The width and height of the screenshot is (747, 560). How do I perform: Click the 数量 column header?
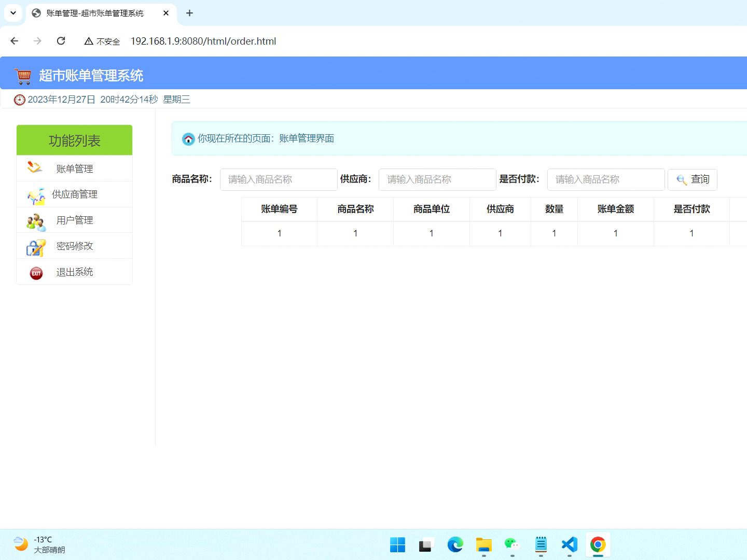tap(554, 209)
